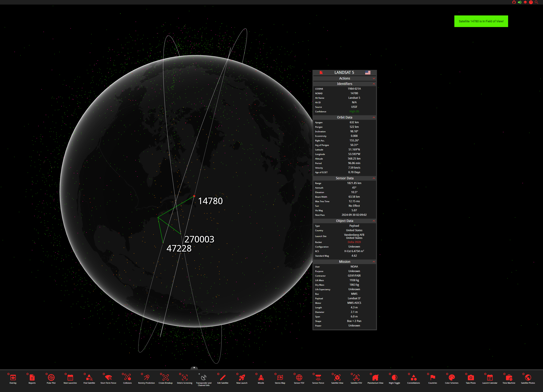This screenshot has width=543, height=392.
Task: Open the search magnifier icon
Action: pyautogui.click(x=536, y=2)
